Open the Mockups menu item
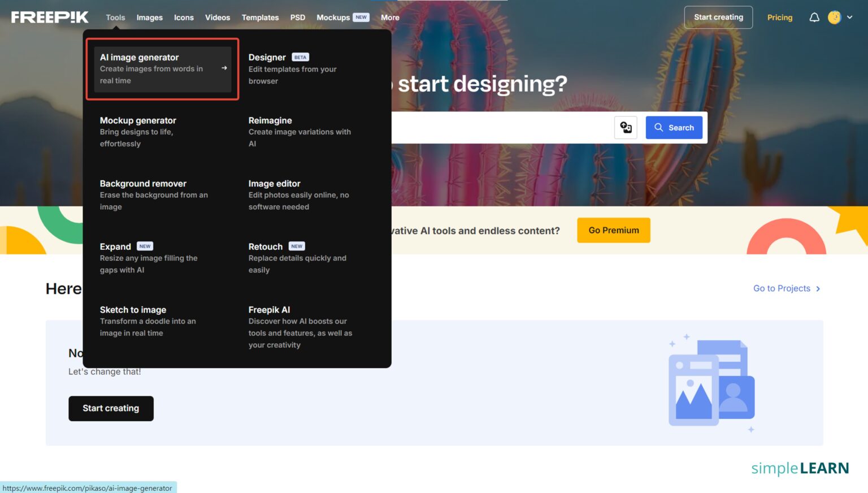This screenshot has height=493, width=868. 333,18
